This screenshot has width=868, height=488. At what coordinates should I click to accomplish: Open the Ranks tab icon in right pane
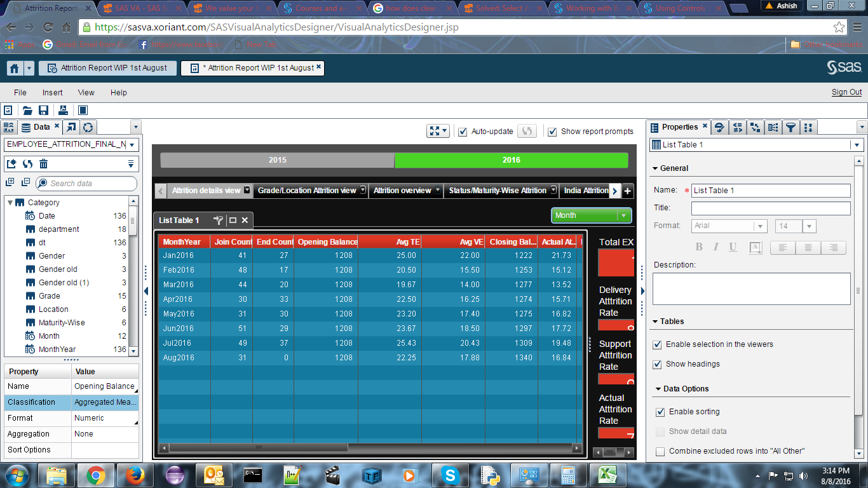click(x=808, y=127)
